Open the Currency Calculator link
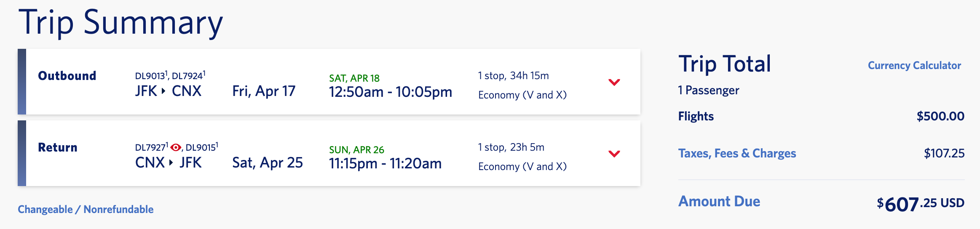Viewport: 980px width, 229px height. [914, 66]
